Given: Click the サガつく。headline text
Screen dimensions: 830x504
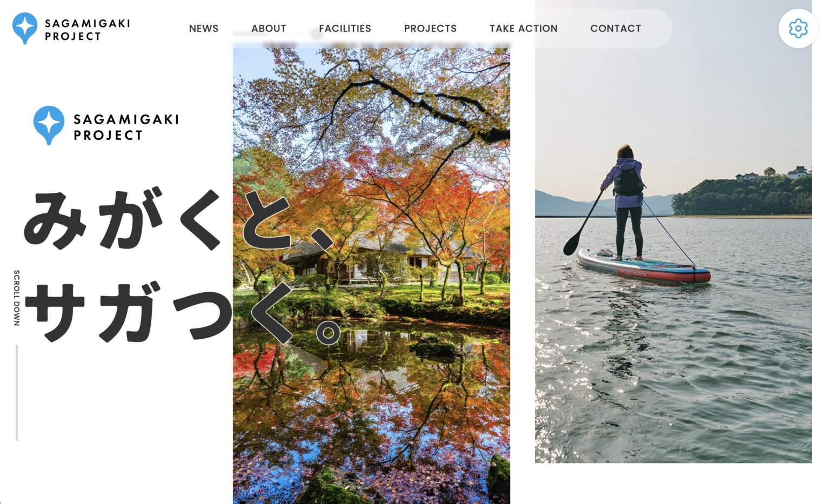Looking at the screenshot, I should click(183, 313).
